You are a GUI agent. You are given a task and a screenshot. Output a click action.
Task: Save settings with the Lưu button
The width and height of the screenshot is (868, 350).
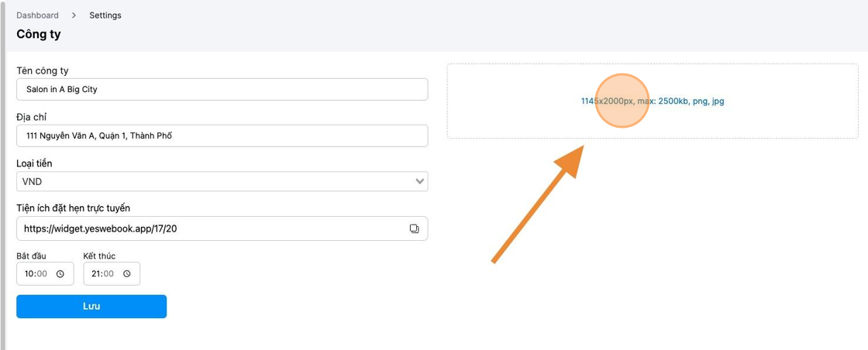pos(91,307)
